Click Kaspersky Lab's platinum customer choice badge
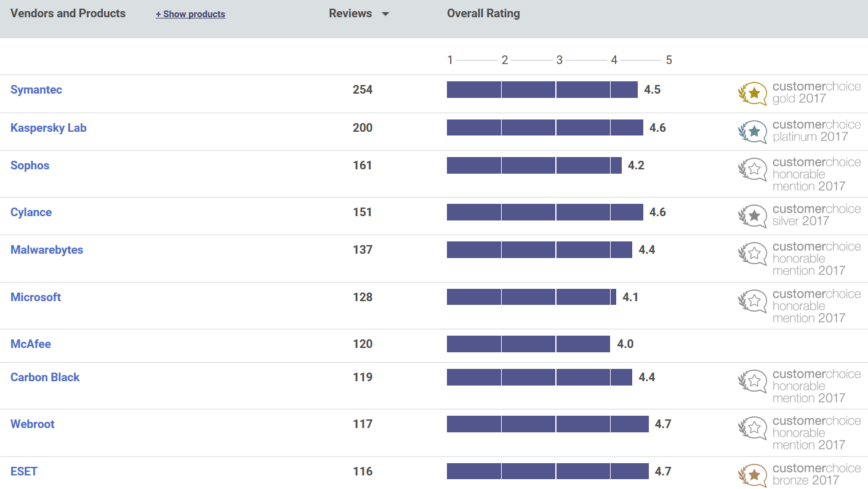The height and width of the screenshot is (489, 868). tap(799, 131)
